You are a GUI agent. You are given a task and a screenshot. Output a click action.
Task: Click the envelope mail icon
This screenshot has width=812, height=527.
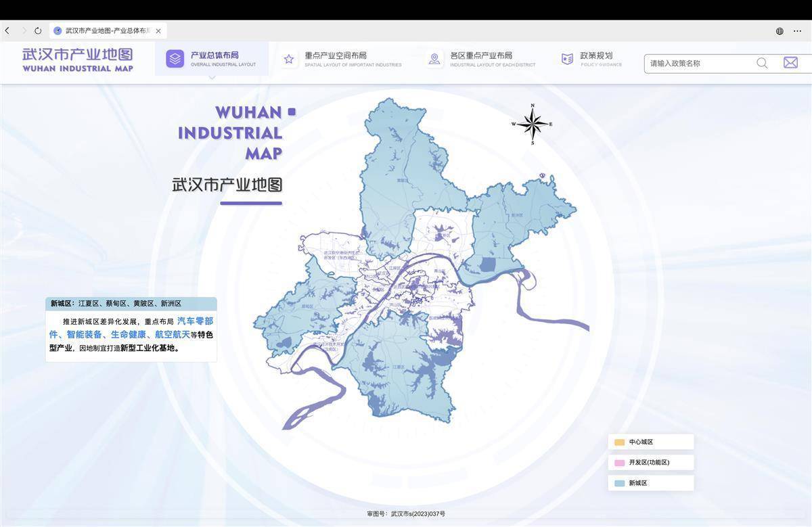pyautogui.click(x=790, y=63)
